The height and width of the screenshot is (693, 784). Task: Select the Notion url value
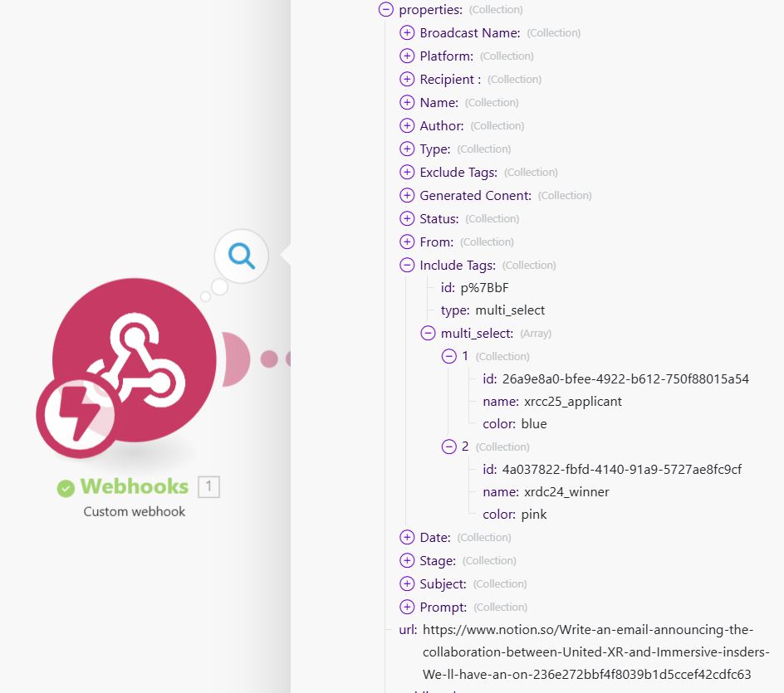[x=596, y=652]
